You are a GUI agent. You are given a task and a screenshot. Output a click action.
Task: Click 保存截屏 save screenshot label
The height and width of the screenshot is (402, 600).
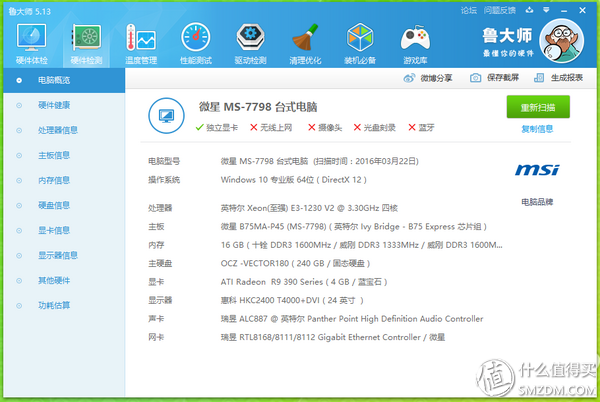(503, 78)
